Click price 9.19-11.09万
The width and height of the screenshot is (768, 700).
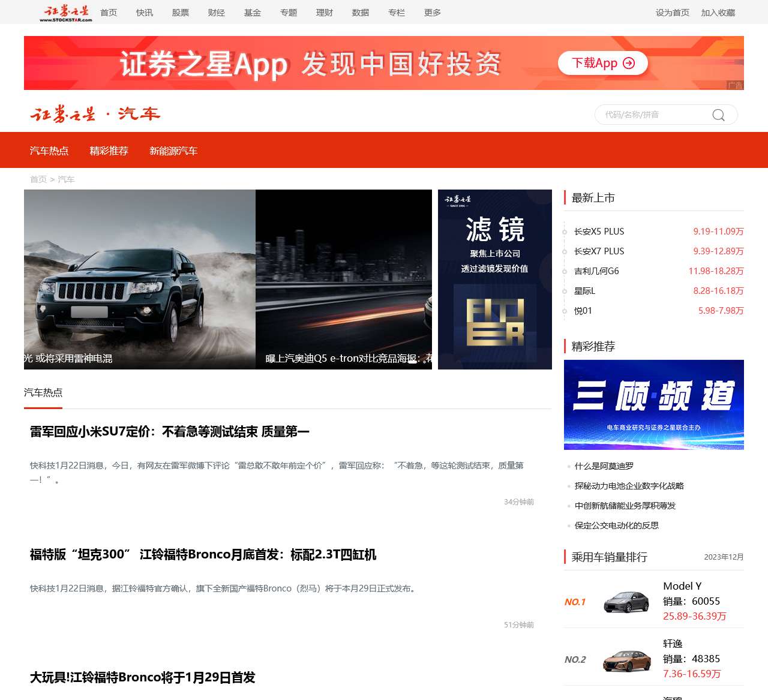(718, 232)
